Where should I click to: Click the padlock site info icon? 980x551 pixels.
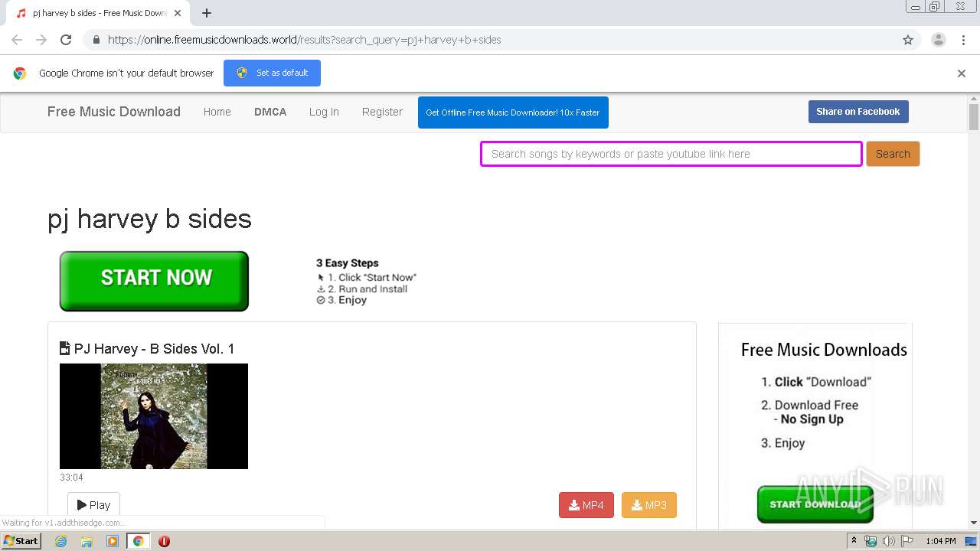click(x=96, y=40)
